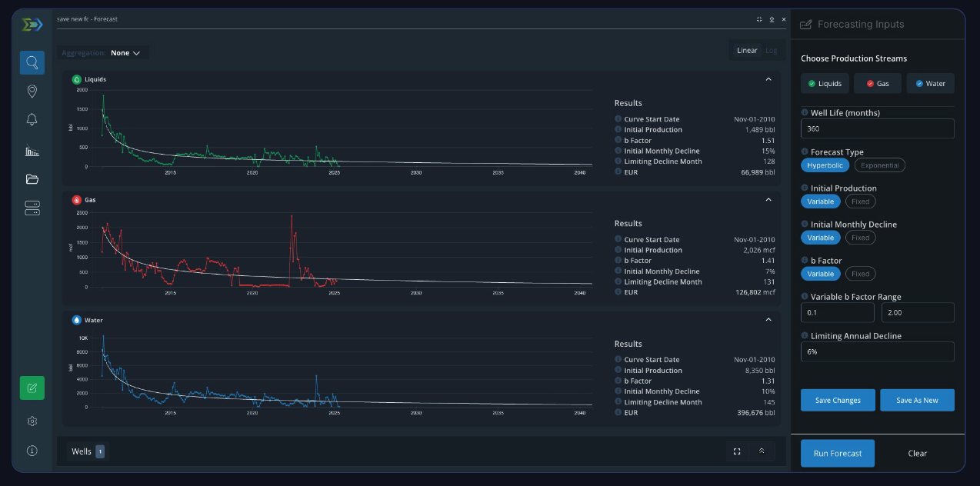Toggle the Gas production stream

tap(878, 83)
